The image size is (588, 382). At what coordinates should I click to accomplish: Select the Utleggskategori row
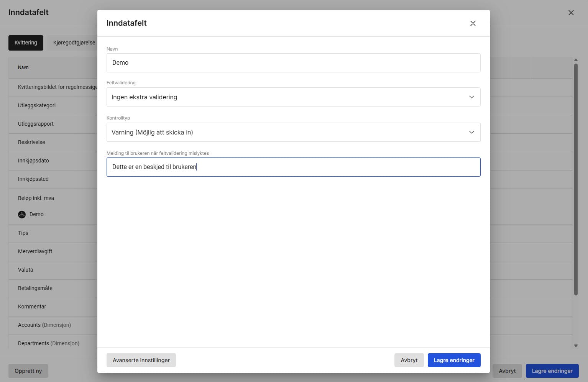pyautogui.click(x=37, y=106)
